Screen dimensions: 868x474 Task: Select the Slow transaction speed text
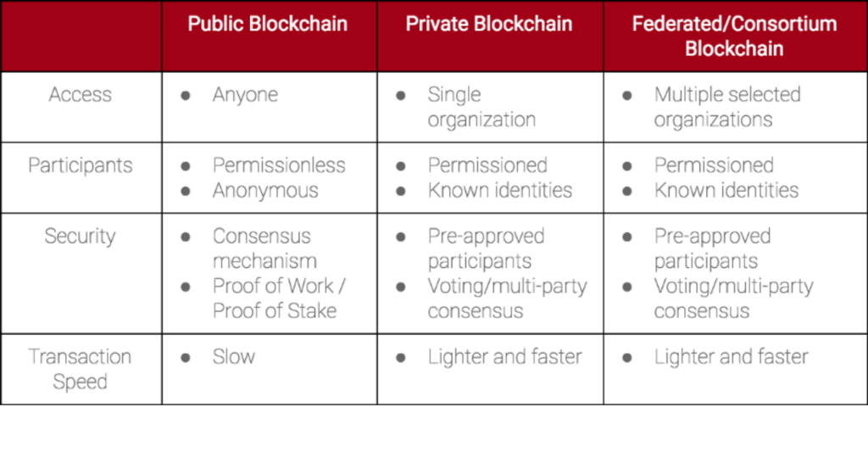click(x=234, y=357)
